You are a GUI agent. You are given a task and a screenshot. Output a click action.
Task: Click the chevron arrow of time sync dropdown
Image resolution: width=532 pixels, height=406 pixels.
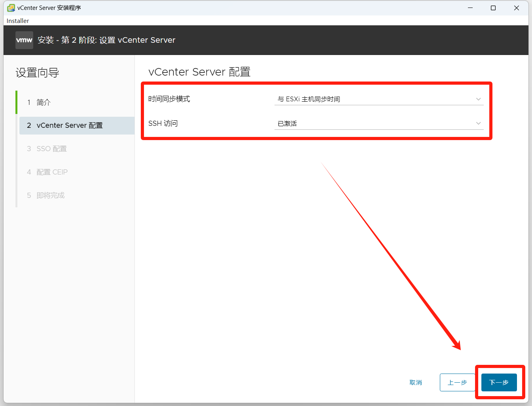click(x=478, y=99)
